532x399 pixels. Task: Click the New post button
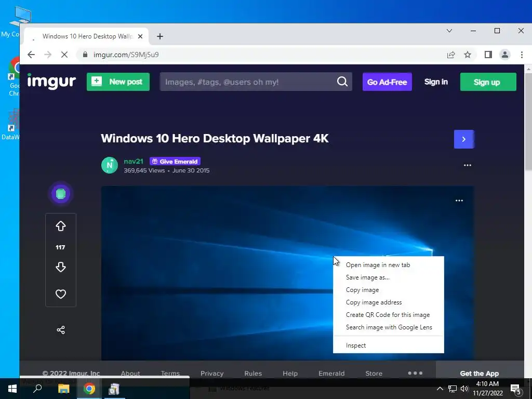click(x=118, y=82)
